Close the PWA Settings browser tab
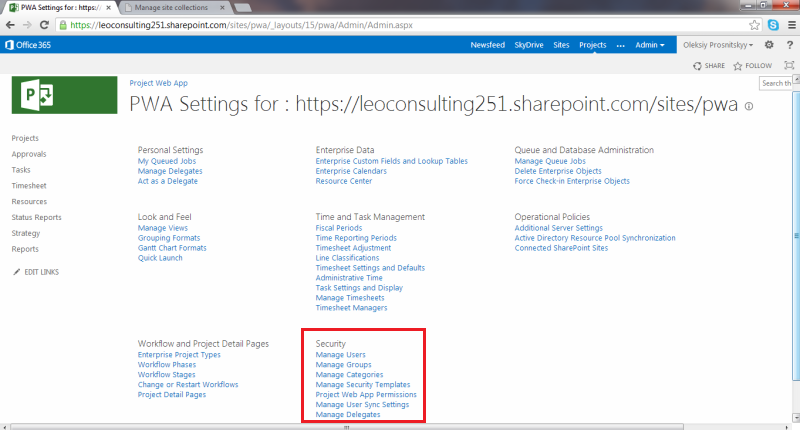The height and width of the screenshot is (430, 800). [x=108, y=8]
